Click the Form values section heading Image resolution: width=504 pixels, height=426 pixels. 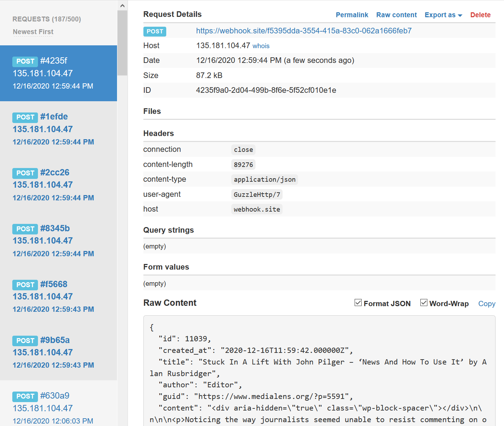(166, 267)
